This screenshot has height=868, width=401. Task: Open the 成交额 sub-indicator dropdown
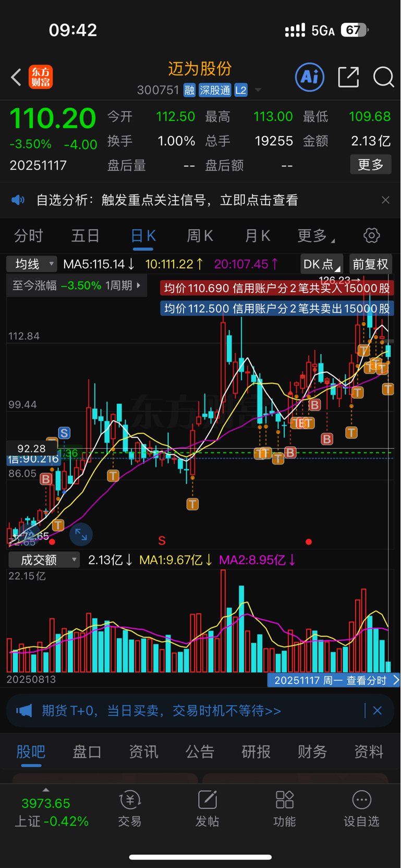click(44, 560)
